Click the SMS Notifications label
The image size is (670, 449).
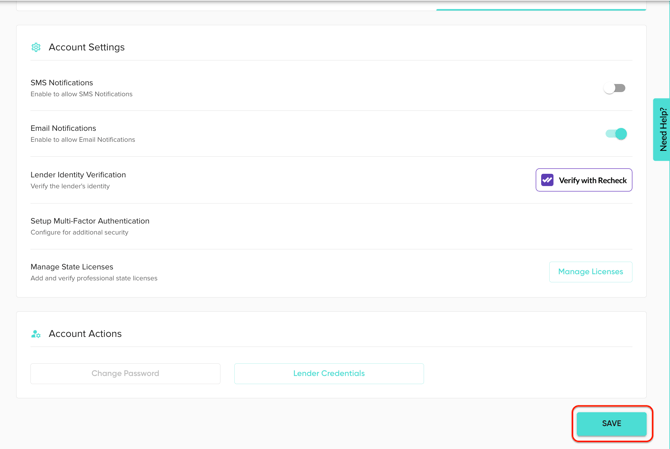[62, 83]
